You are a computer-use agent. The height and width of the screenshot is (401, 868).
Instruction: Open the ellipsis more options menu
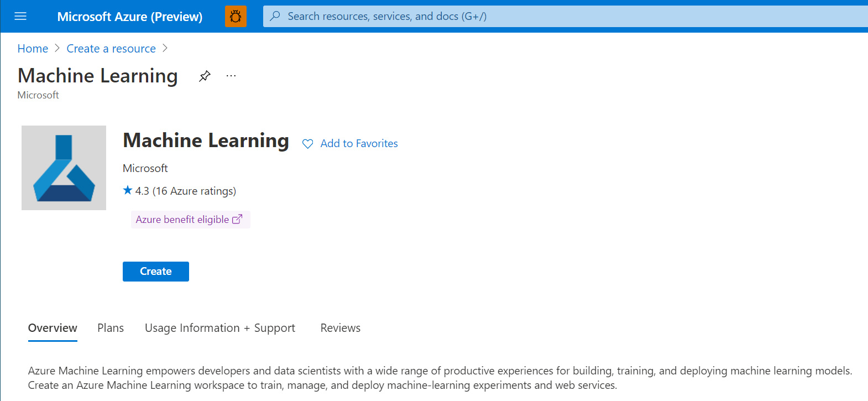[x=231, y=76]
